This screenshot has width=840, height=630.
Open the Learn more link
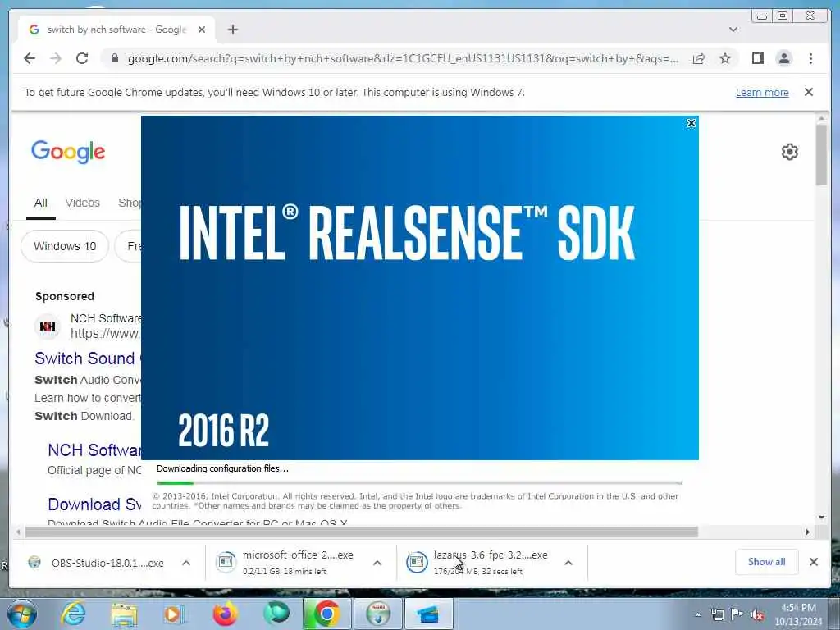(762, 92)
